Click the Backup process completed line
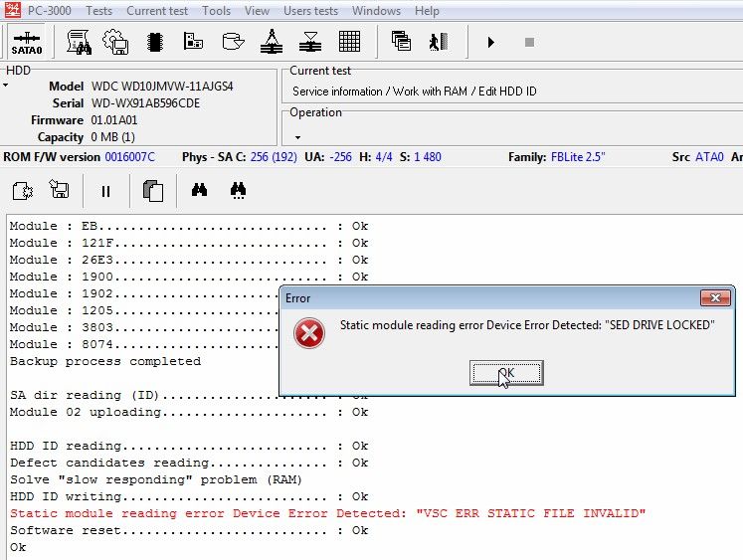The height and width of the screenshot is (560, 743). [x=105, y=361]
